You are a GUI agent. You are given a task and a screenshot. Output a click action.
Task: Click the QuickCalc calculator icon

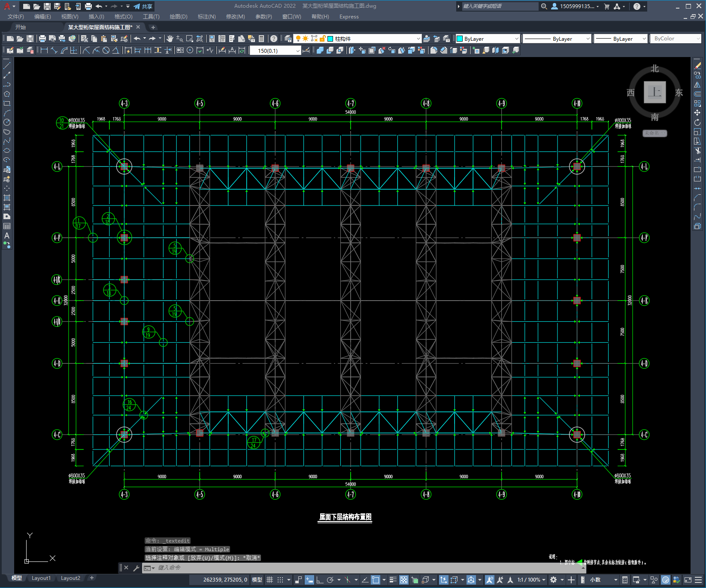point(261,39)
